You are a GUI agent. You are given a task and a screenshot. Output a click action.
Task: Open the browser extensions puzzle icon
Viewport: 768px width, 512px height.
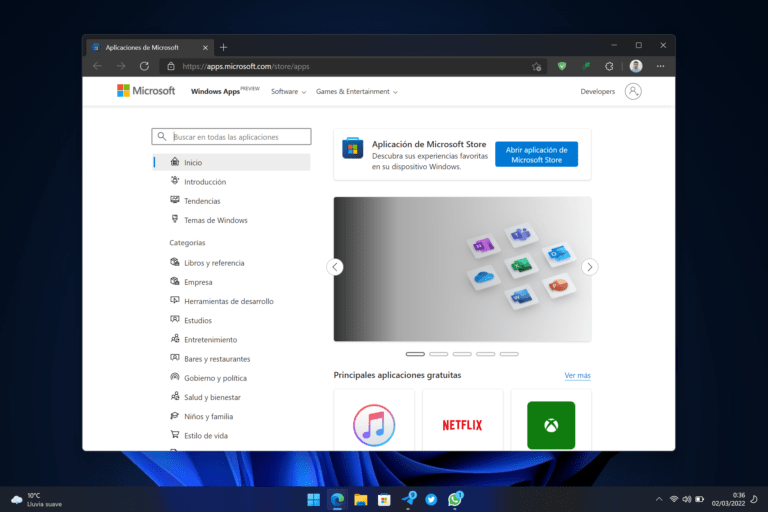click(609, 66)
